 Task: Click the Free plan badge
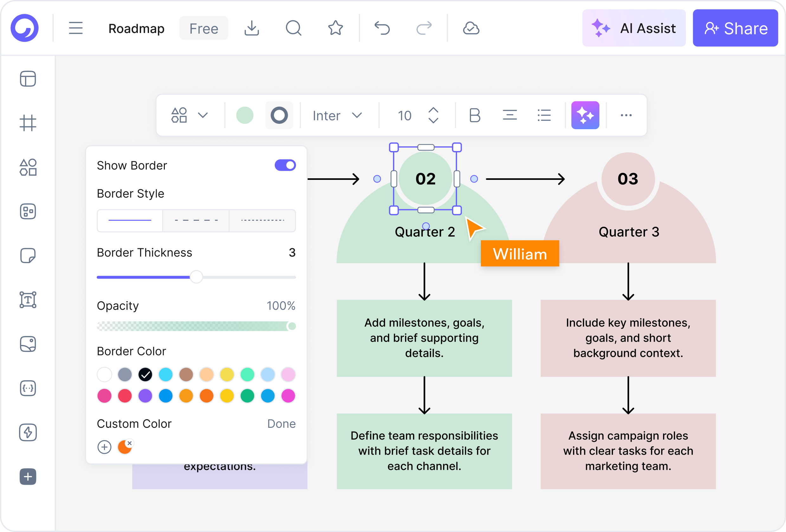click(203, 28)
